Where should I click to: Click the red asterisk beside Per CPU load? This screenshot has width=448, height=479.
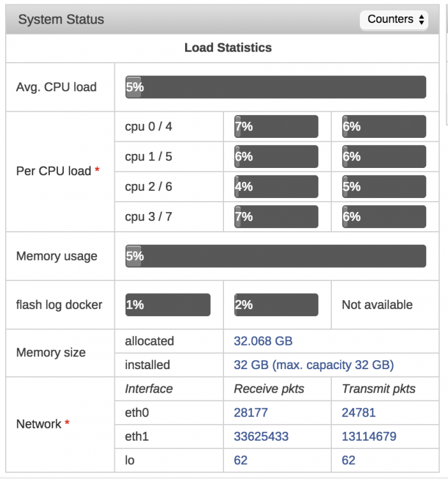pyautogui.click(x=97, y=169)
